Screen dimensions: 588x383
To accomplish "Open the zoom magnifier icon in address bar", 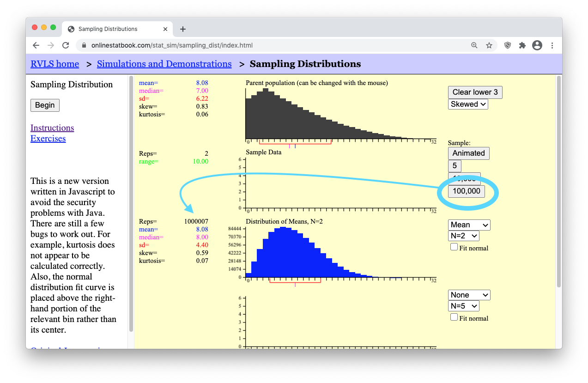I will coord(474,45).
